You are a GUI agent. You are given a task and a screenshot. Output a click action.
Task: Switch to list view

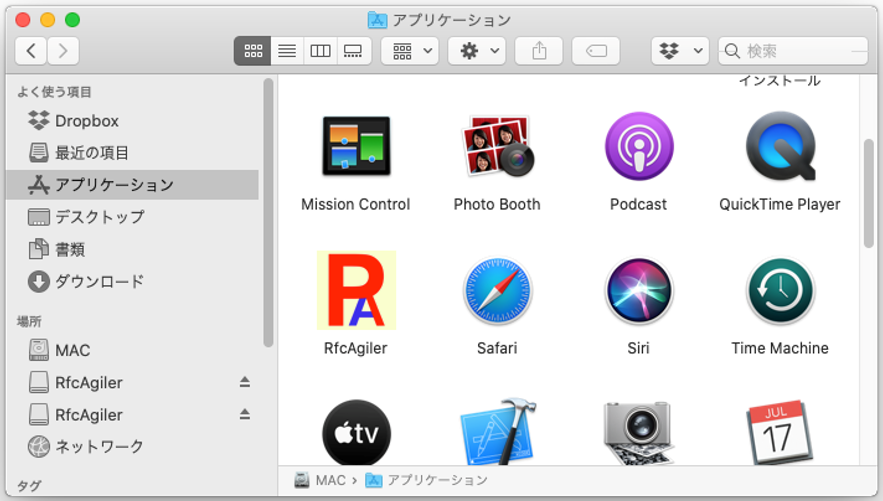click(287, 51)
